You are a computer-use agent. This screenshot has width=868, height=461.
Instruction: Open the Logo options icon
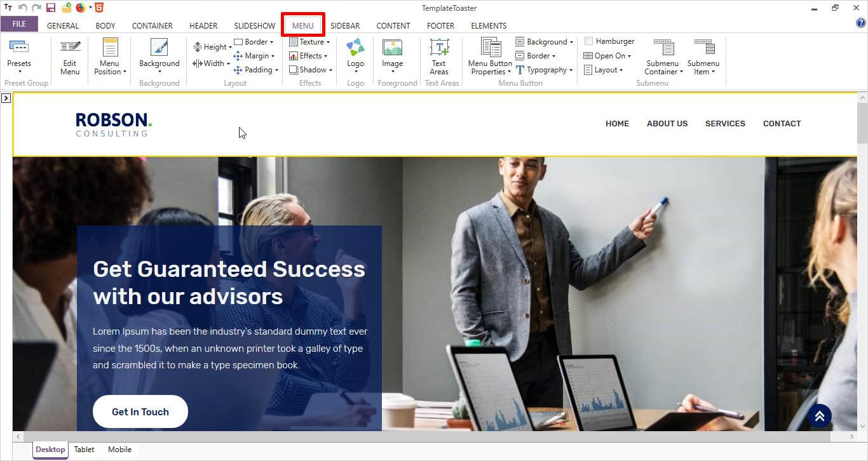[x=355, y=48]
